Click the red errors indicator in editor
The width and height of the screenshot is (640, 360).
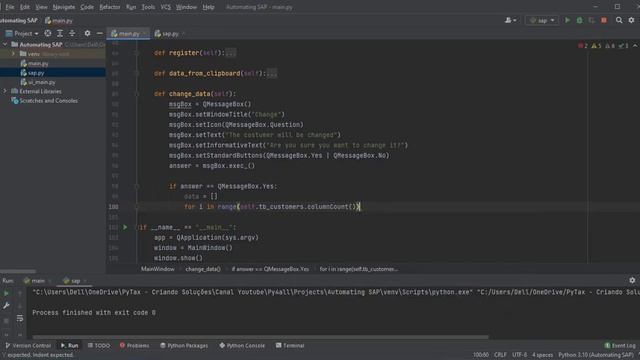(x=582, y=46)
